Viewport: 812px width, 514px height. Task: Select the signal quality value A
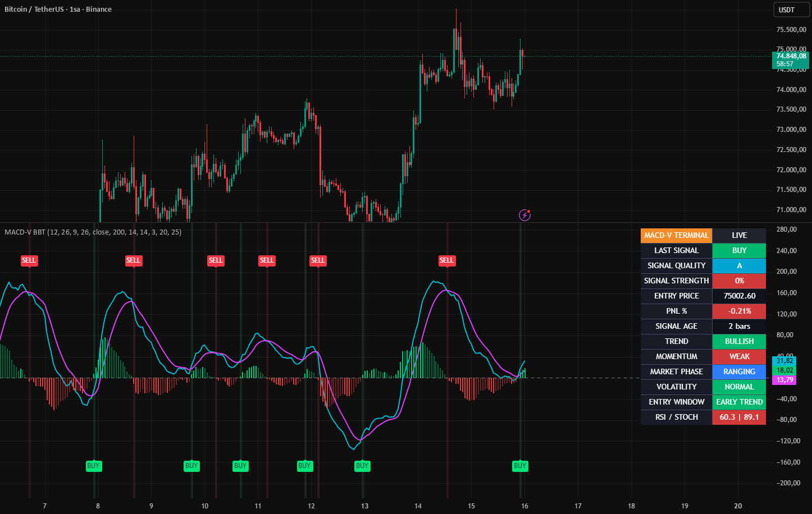click(739, 266)
